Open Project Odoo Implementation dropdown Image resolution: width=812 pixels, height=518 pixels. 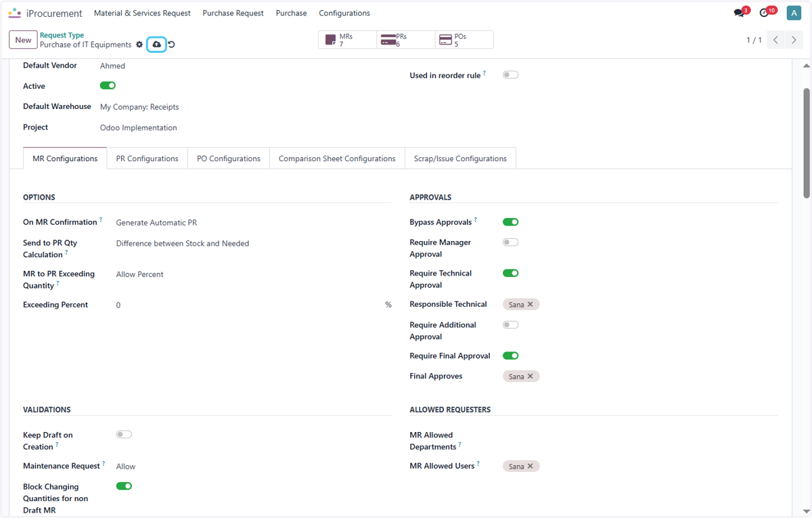click(x=246, y=128)
